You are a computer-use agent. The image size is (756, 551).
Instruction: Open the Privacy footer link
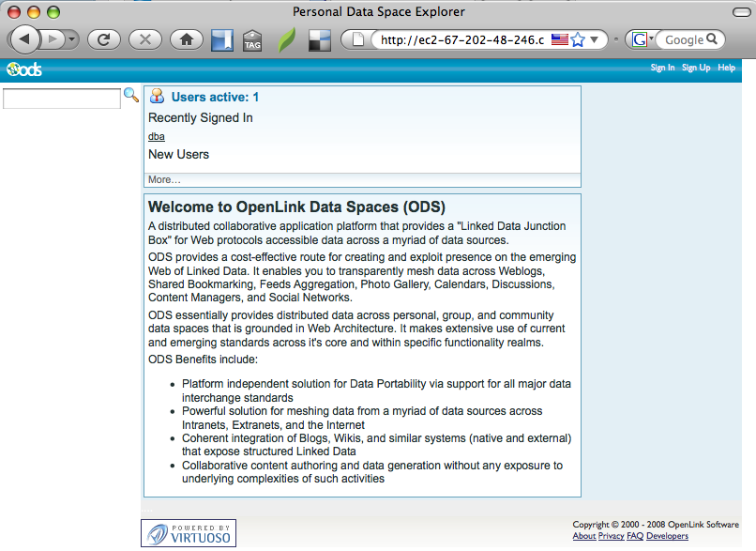[611, 536]
